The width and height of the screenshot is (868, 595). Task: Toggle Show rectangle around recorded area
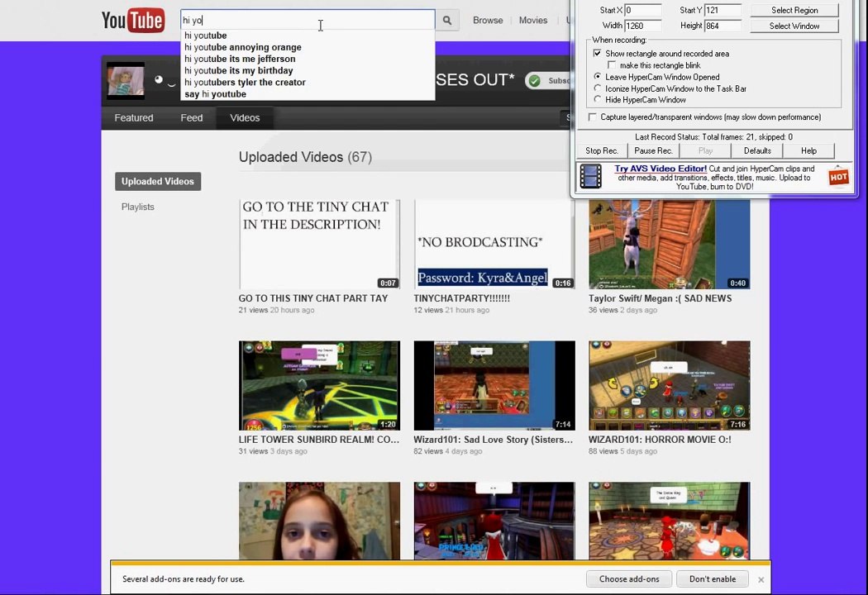point(597,54)
